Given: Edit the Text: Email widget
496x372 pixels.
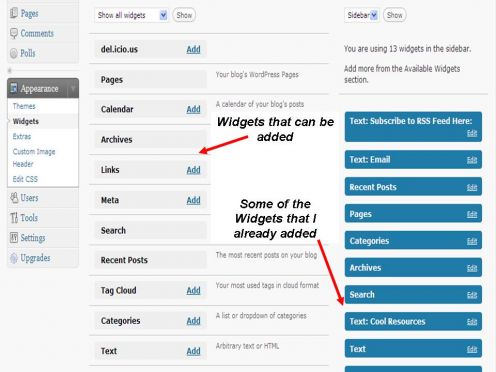Looking at the screenshot, I should [472, 160].
